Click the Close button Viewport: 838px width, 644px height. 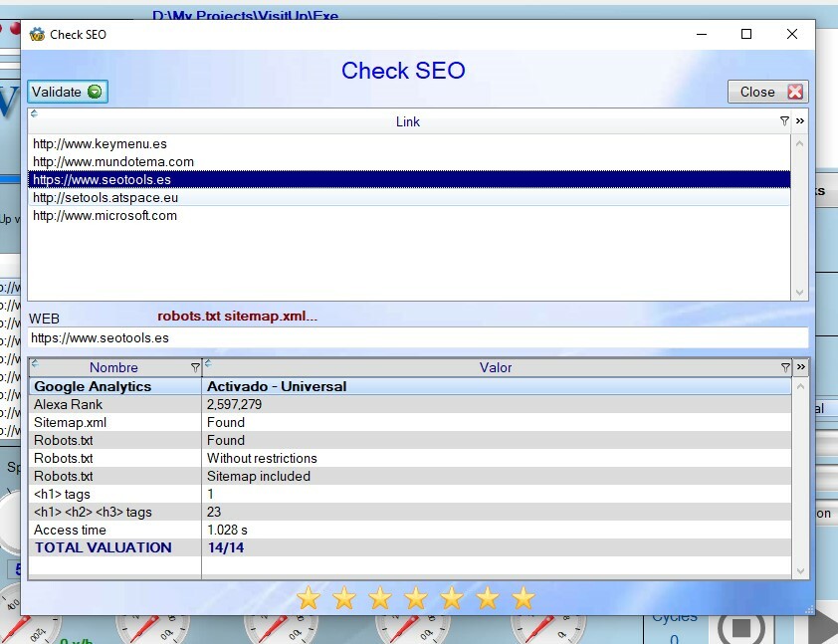point(758,91)
